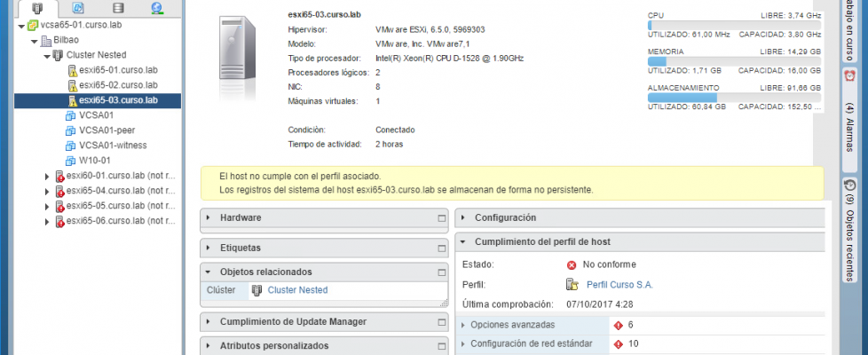
Task: Expand the esxi65-05.curso.lab host node
Action: click(47, 206)
